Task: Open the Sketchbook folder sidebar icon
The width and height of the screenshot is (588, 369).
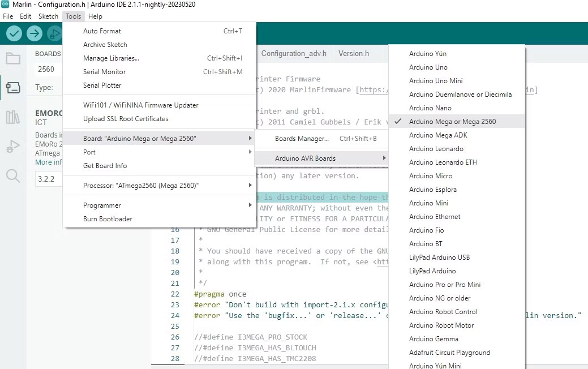Action: (13, 58)
